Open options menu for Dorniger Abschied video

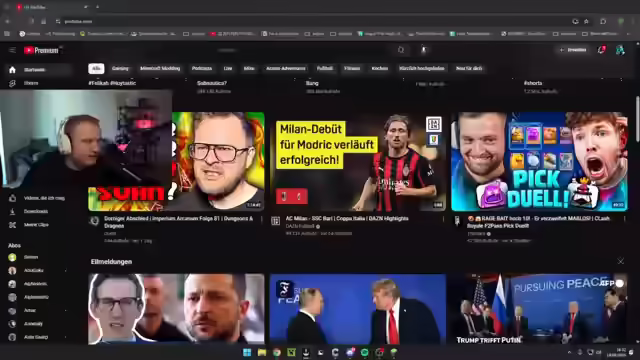262,219
